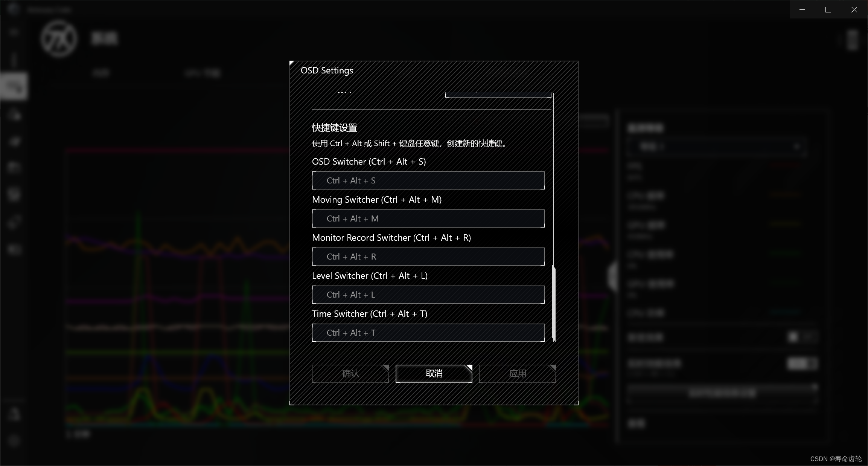Click the partially visible field at dialog top
The image size is (868, 466).
498,94
